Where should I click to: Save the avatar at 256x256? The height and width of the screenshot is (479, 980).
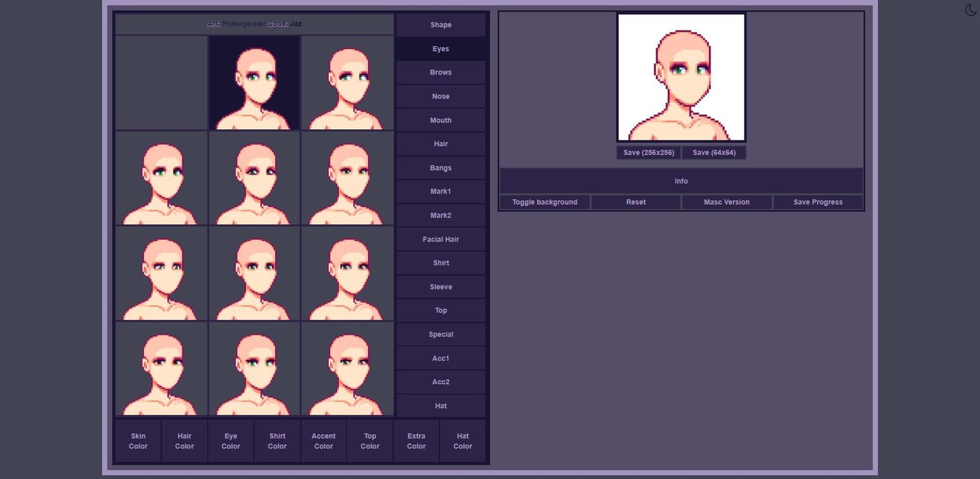click(648, 153)
